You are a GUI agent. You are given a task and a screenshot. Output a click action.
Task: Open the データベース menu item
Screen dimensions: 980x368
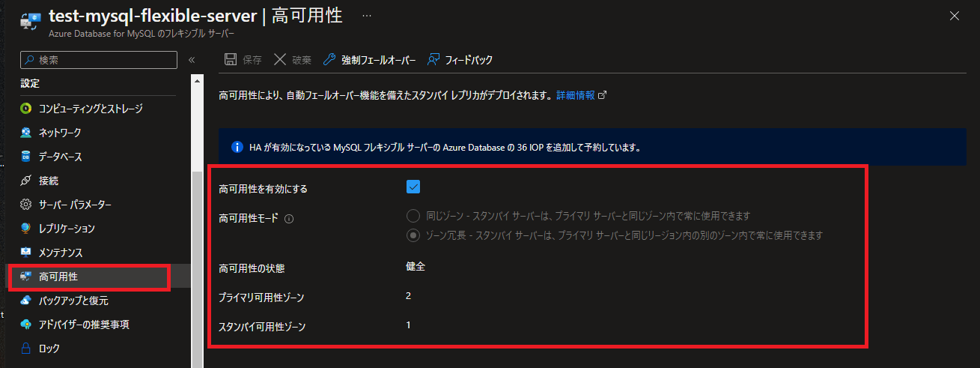coord(61,157)
